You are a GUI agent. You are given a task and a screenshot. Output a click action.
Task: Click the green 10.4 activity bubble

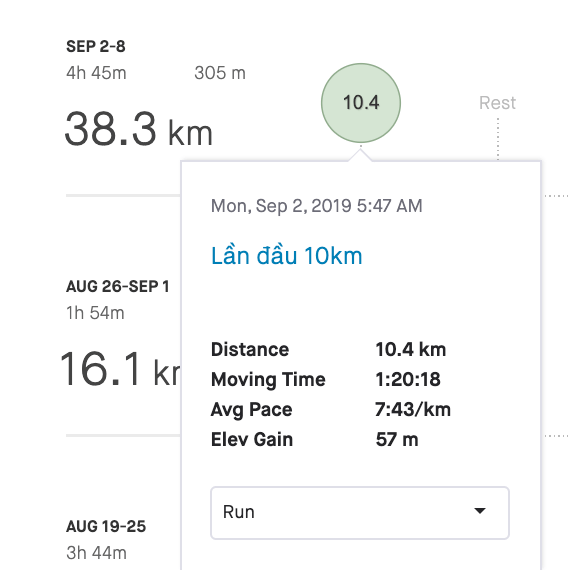[x=361, y=103]
